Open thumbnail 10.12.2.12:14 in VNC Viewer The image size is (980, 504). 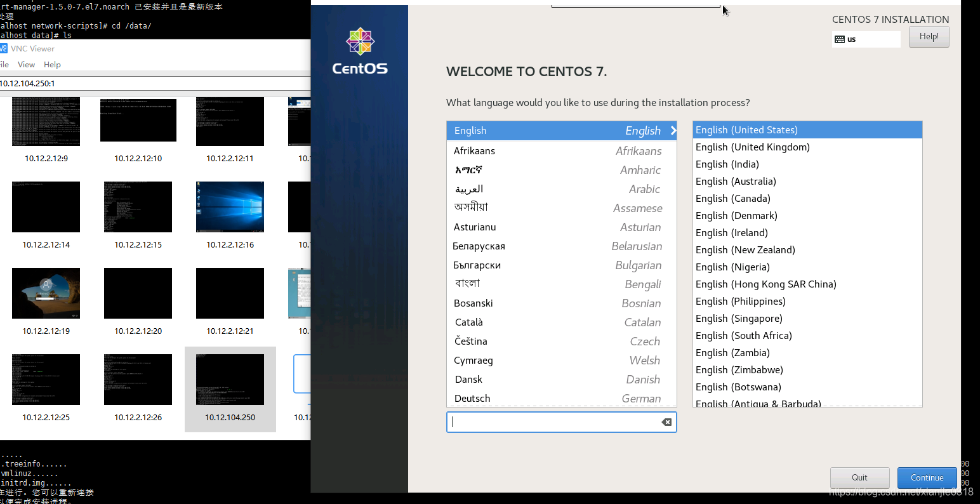click(x=46, y=207)
